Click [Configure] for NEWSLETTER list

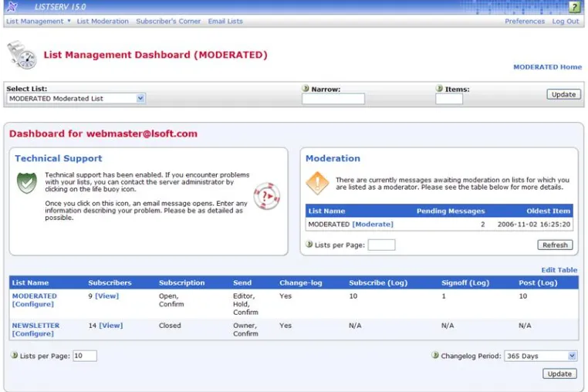pyautogui.click(x=33, y=334)
